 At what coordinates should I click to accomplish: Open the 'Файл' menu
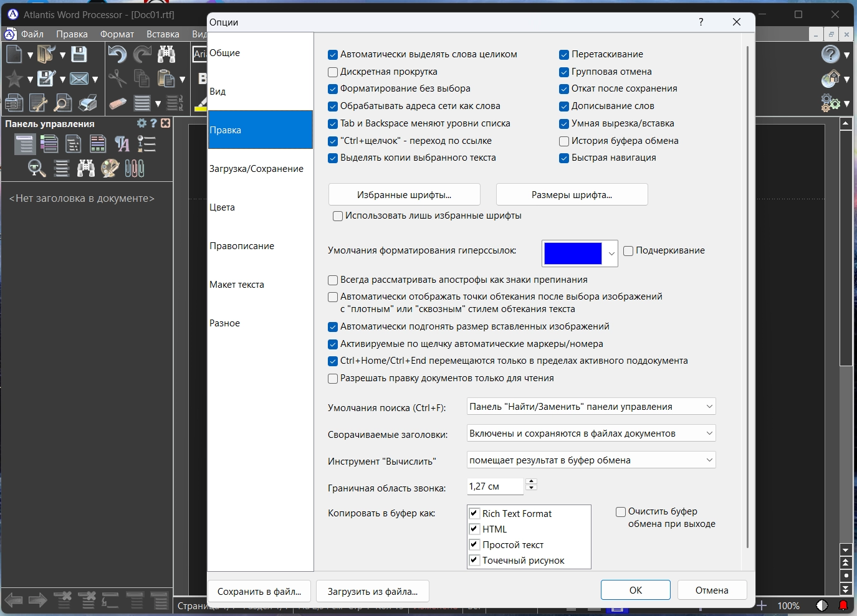pos(32,34)
